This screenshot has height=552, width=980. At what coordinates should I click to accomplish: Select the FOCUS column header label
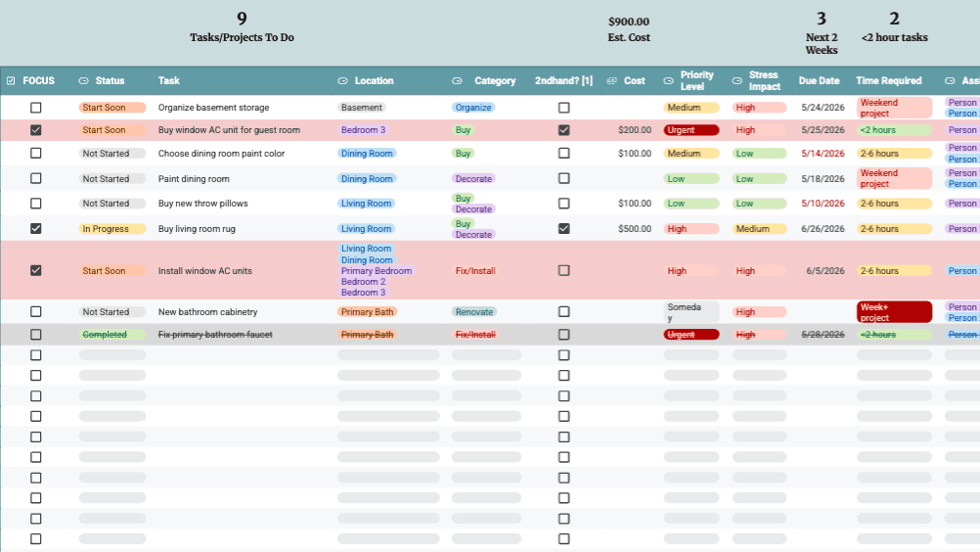pyautogui.click(x=39, y=80)
